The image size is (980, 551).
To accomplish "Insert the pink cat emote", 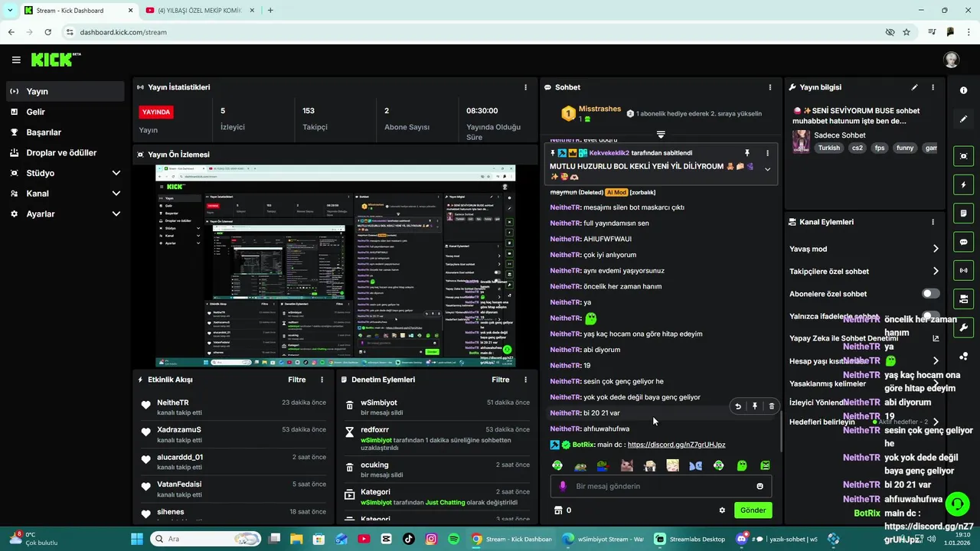I will point(626,465).
